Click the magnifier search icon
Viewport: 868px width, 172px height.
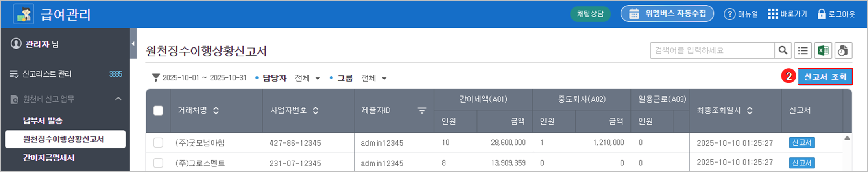point(783,50)
